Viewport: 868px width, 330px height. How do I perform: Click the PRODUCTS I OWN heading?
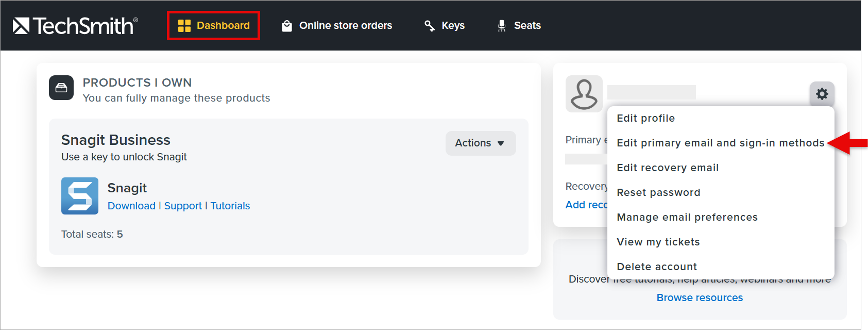click(137, 82)
